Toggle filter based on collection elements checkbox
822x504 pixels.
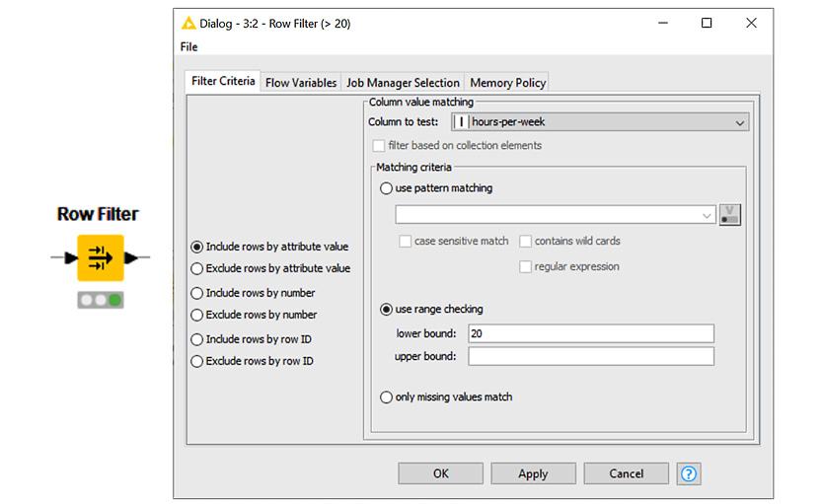click(378, 146)
